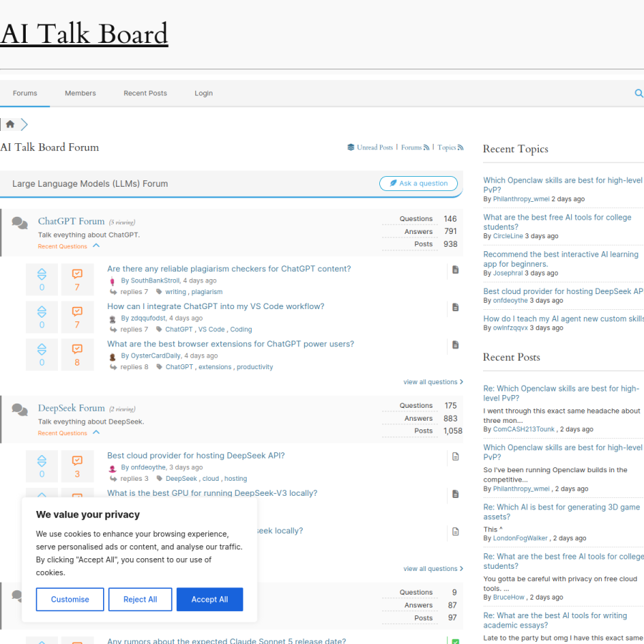
Task: Click OysterCardDaily's avatar
Action: [x=112, y=356]
